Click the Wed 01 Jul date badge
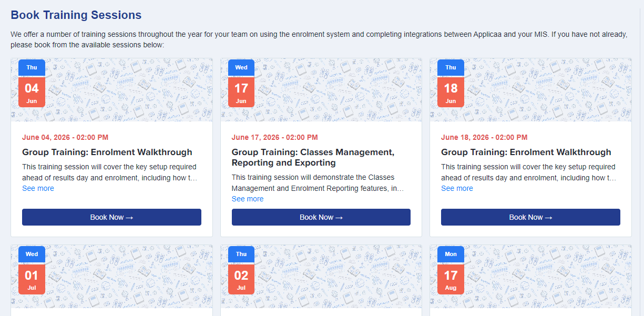The height and width of the screenshot is (316, 644). tap(32, 270)
